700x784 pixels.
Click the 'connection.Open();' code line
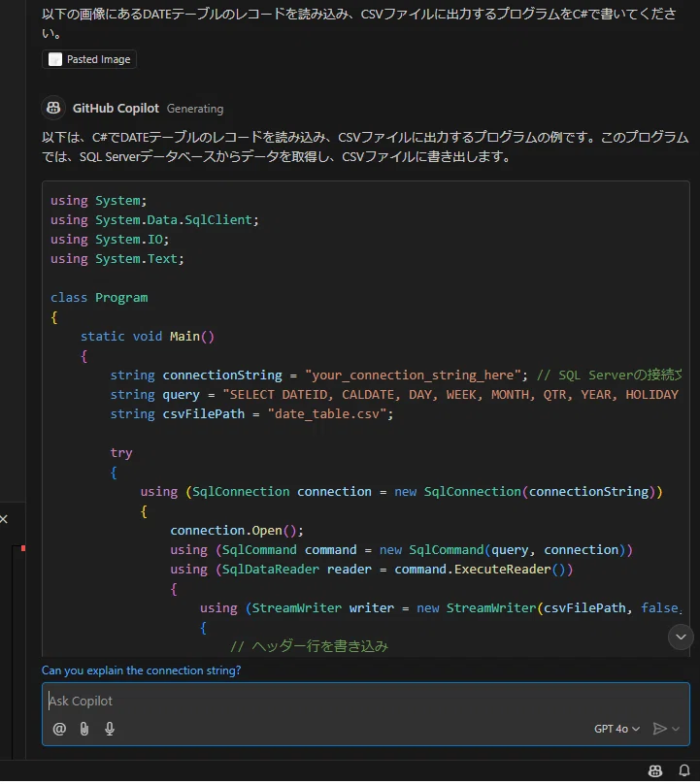point(237,531)
